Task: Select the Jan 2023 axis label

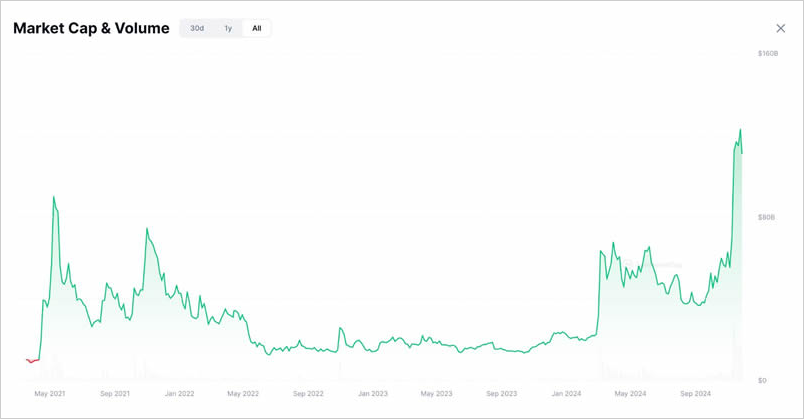Action: click(372, 394)
